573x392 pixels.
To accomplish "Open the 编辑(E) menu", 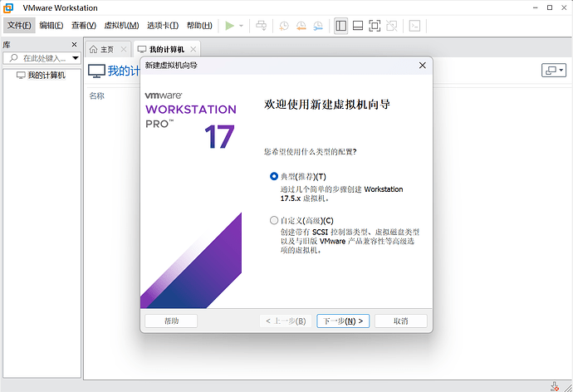I will 51,25.
